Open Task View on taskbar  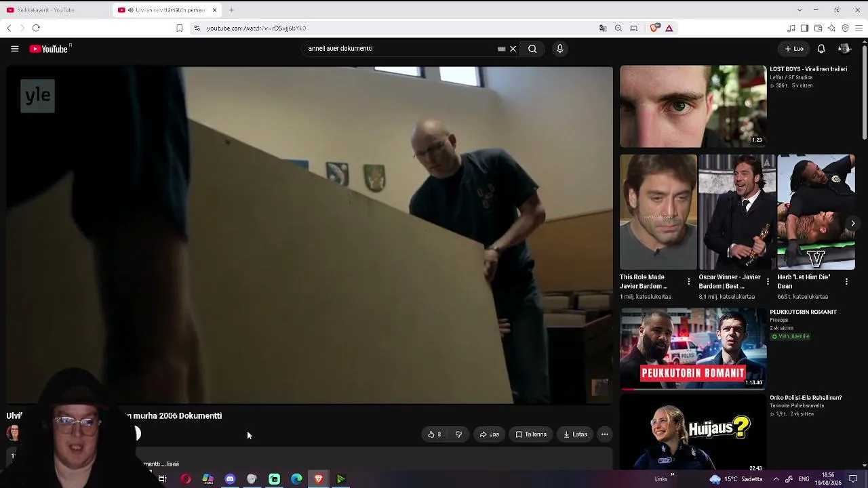[x=163, y=479]
